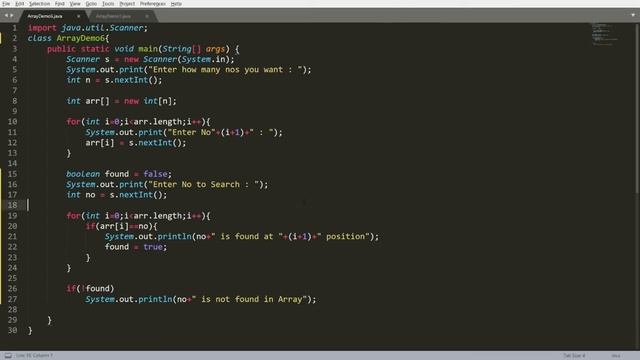
Task: Close the second inactive file tab
Action: 147,16
